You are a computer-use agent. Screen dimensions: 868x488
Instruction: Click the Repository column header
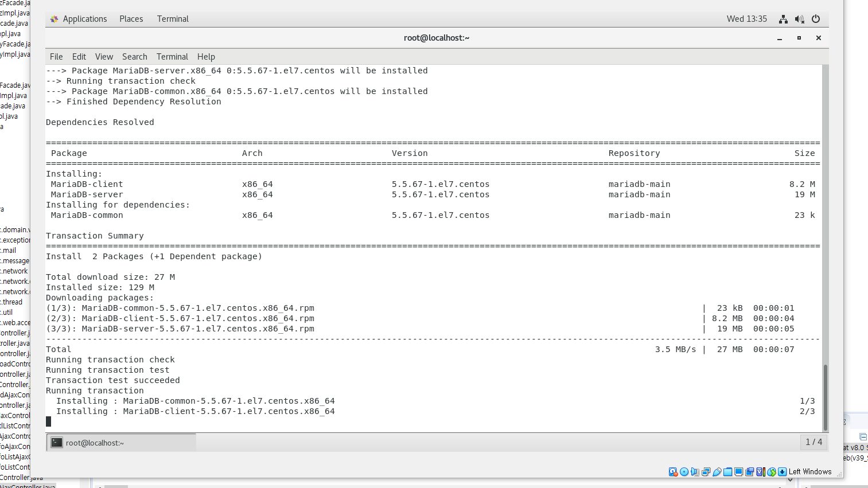pyautogui.click(x=634, y=153)
